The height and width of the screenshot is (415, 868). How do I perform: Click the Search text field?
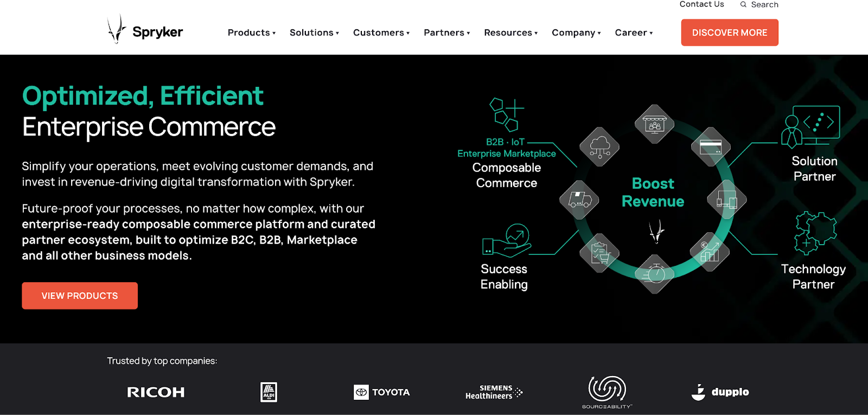pos(764,4)
